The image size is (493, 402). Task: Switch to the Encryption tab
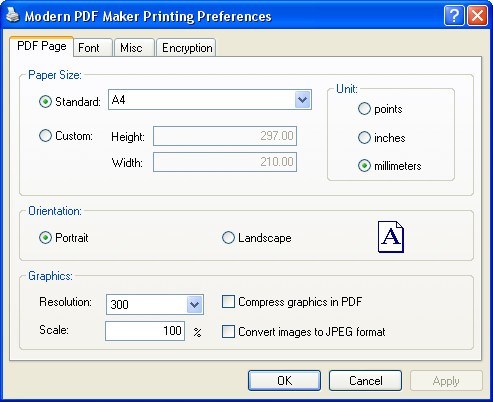(x=186, y=48)
